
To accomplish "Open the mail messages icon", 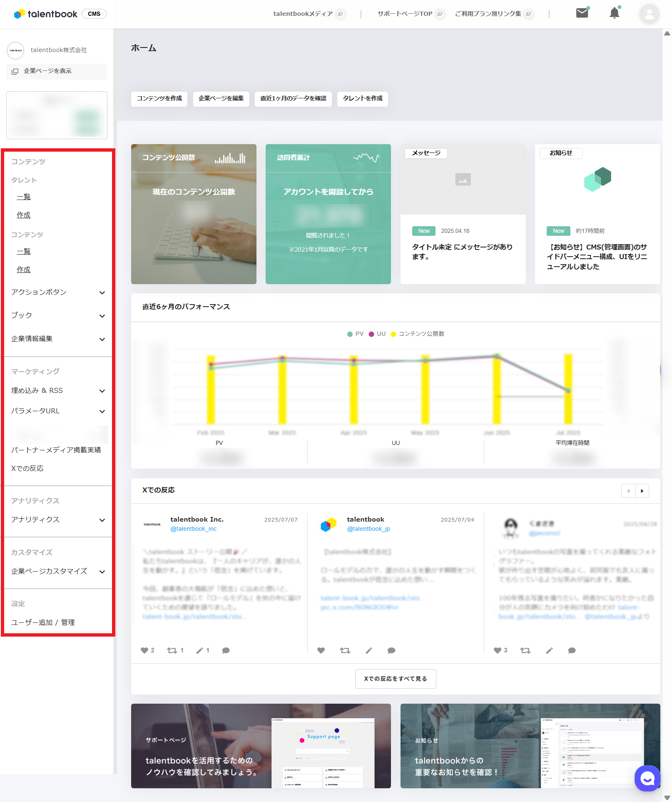I will coord(582,13).
